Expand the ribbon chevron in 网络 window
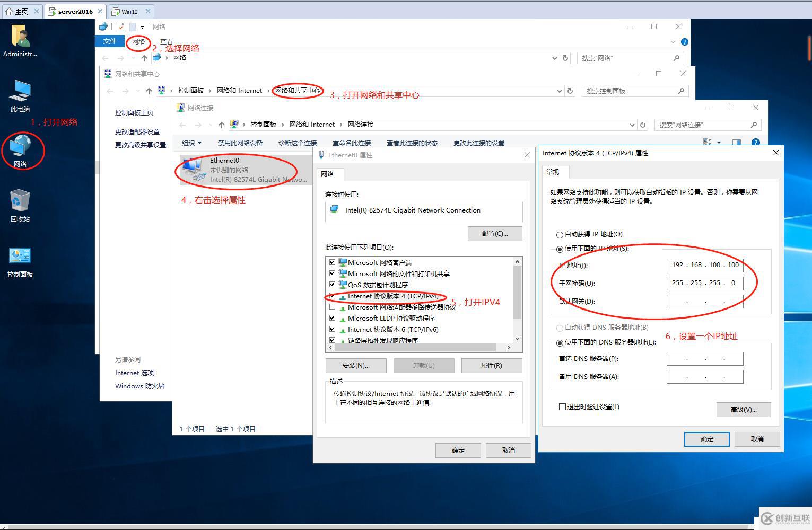The height and width of the screenshot is (530, 812). pos(673,42)
